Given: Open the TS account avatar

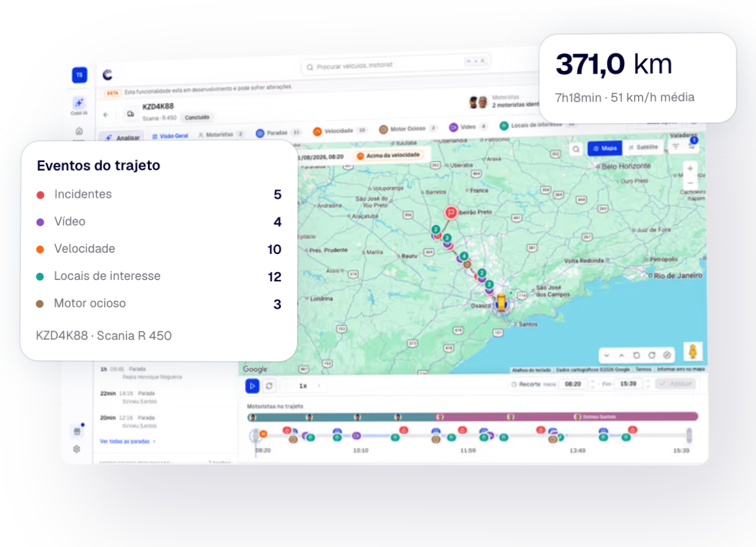Looking at the screenshot, I should [x=80, y=75].
